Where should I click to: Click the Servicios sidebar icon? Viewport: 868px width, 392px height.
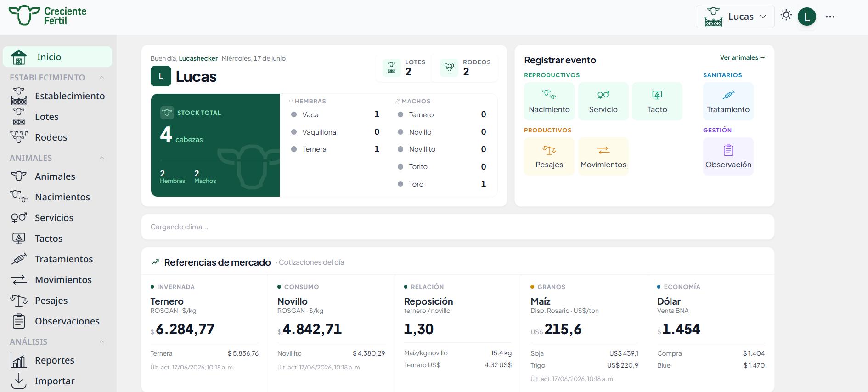point(19,218)
